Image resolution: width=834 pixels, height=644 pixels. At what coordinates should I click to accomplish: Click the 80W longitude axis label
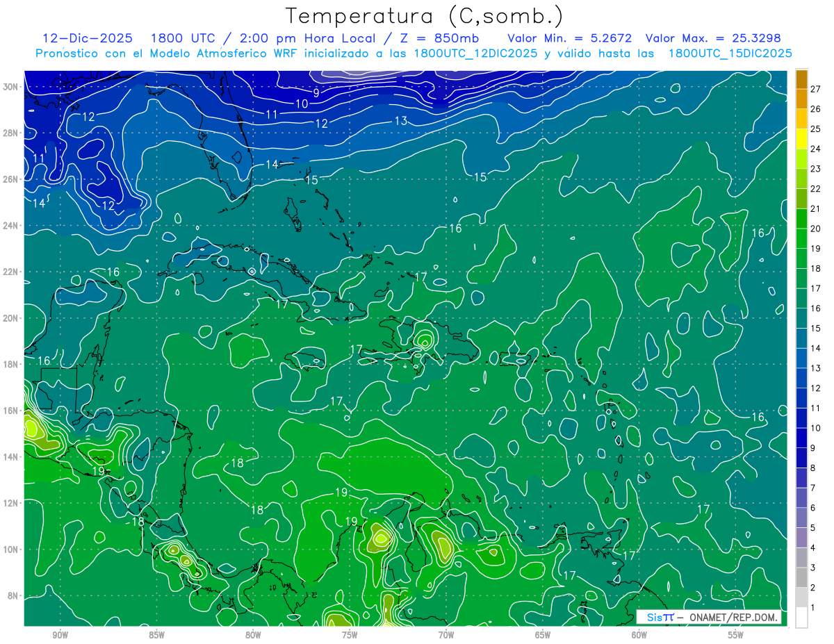coord(253,635)
